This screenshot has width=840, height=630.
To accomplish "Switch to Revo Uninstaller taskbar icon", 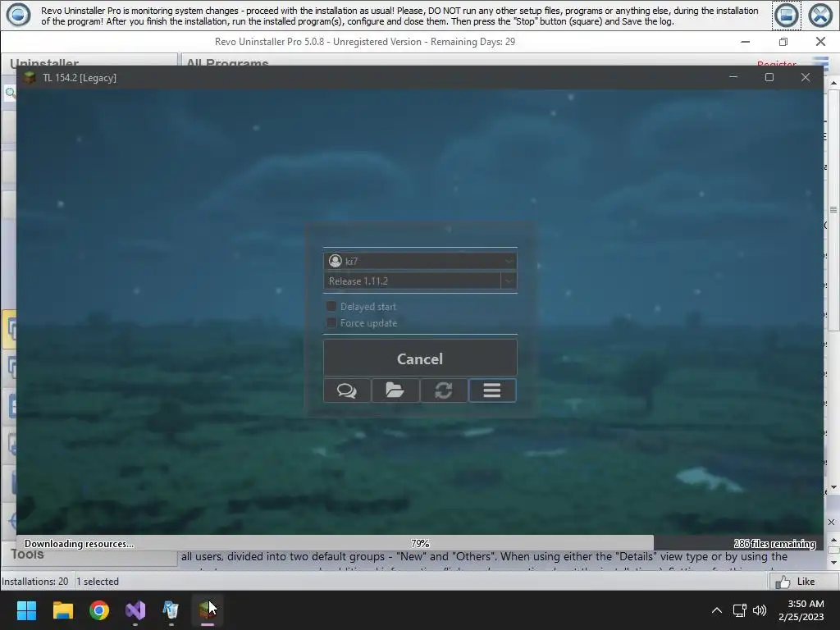I will pos(171,610).
